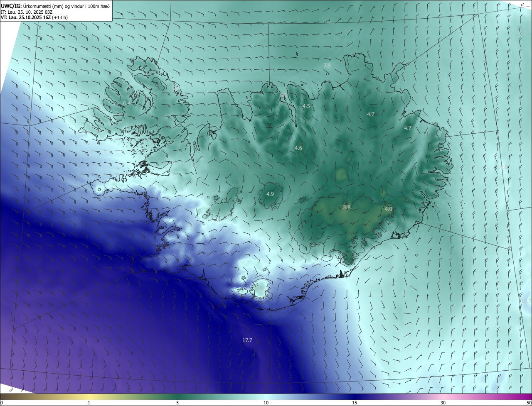
Task: Click the 3.8 value on Vatnajökull glacier
Action: (347, 208)
